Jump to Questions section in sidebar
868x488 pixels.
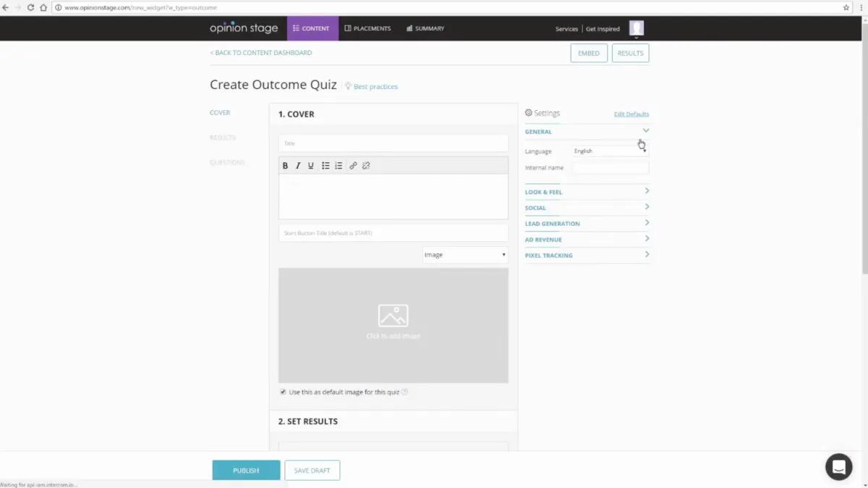(x=227, y=162)
